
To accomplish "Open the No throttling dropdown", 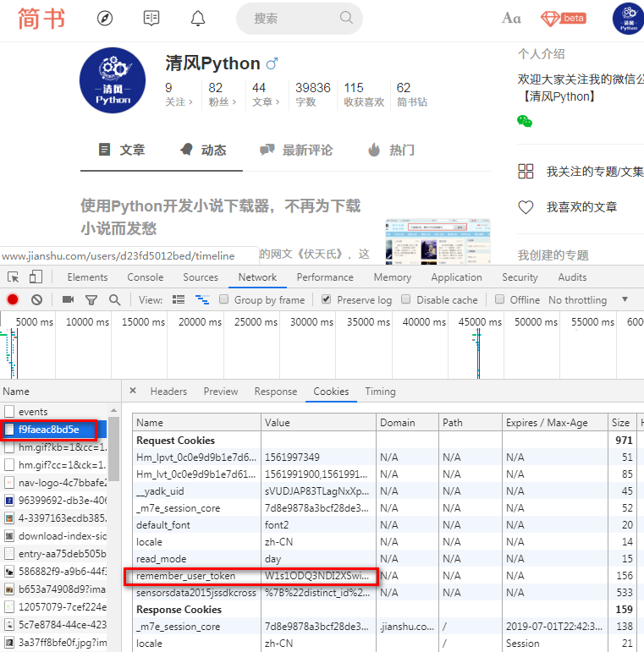I will pos(587,300).
